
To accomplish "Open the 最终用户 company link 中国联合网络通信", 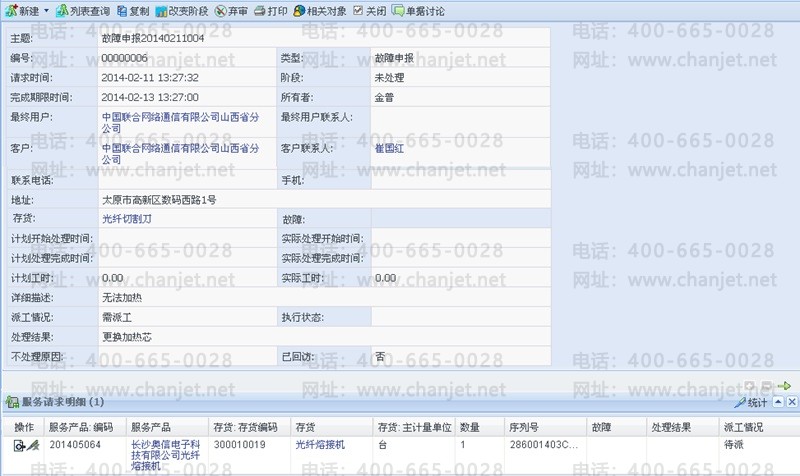I will (180, 122).
